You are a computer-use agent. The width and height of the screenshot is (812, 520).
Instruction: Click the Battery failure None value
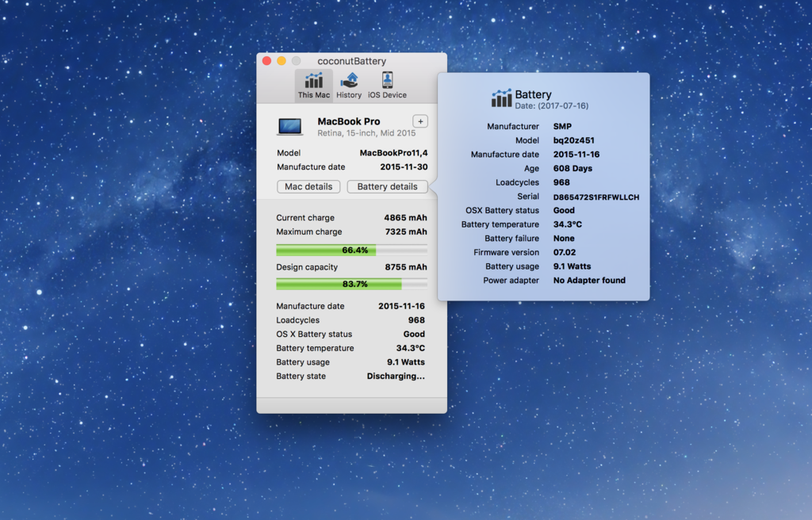tap(564, 239)
